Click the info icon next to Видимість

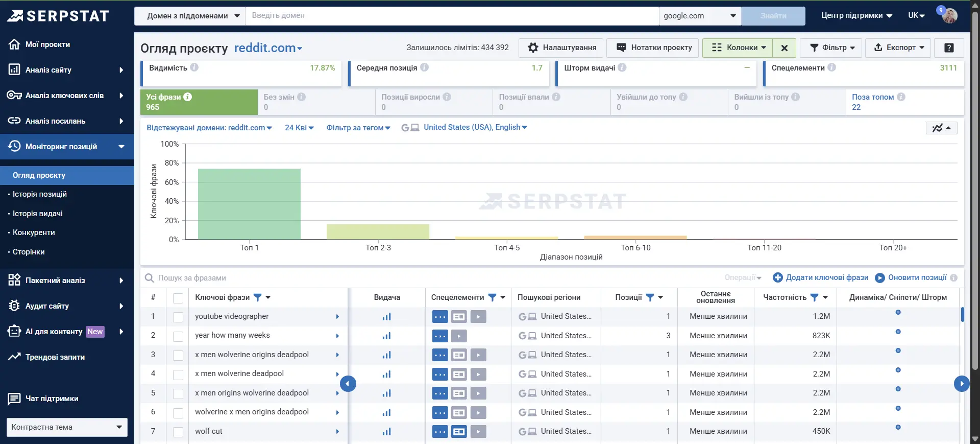(194, 67)
